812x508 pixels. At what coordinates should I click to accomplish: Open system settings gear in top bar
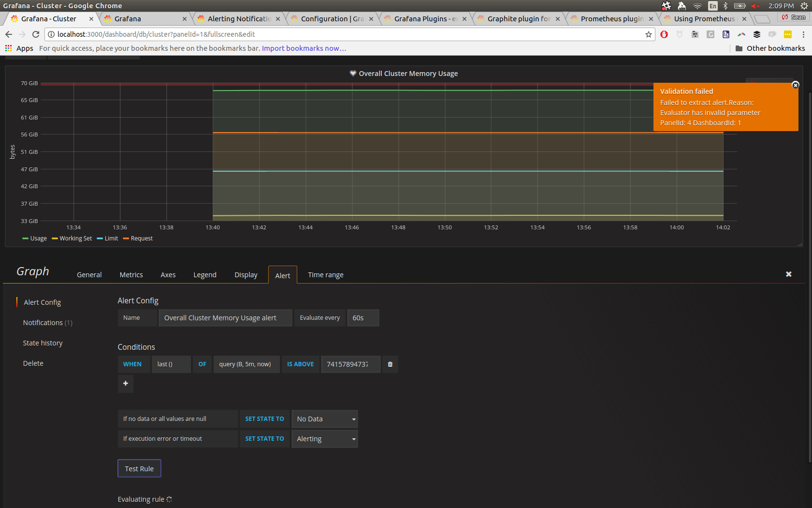[x=804, y=6]
